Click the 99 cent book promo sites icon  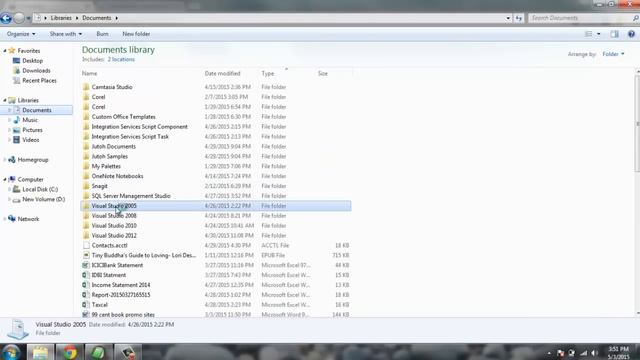(86, 314)
